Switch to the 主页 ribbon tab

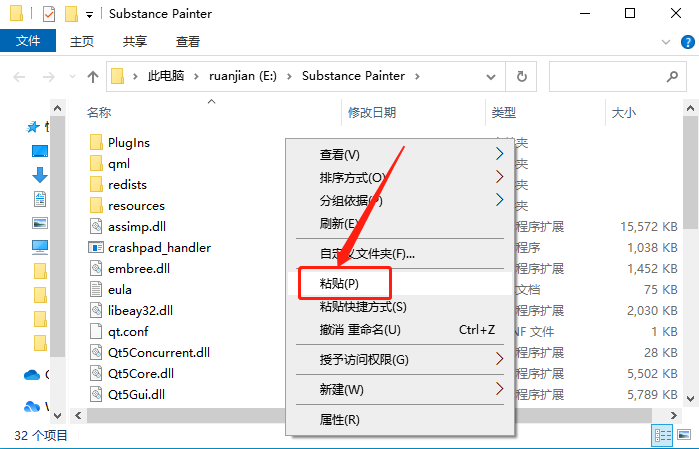pos(82,41)
